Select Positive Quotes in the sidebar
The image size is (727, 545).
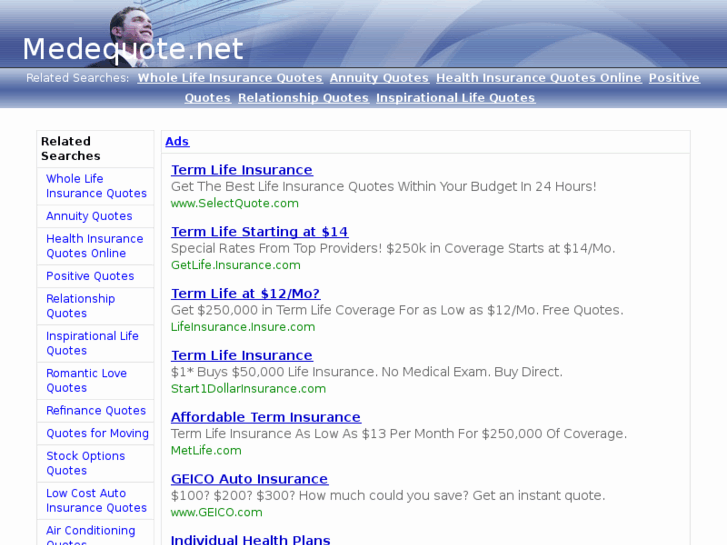(x=90, y=276)
